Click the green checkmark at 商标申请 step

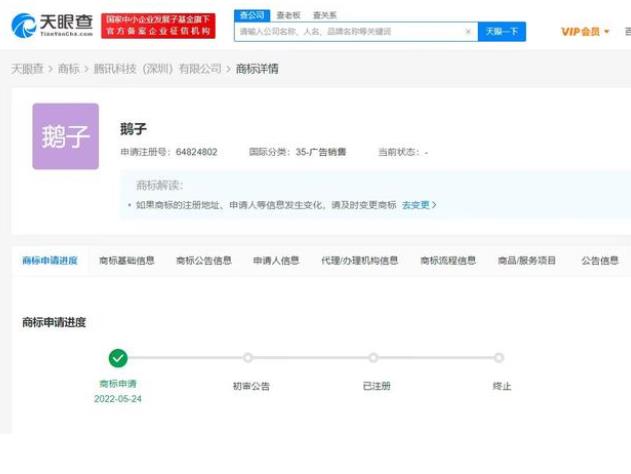[118, 358]
